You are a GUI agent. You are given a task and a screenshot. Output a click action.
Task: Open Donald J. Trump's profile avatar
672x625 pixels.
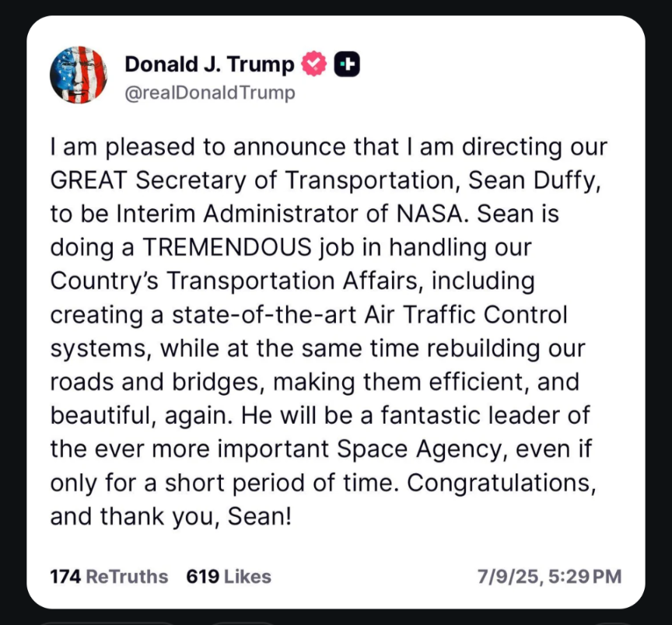79,75
